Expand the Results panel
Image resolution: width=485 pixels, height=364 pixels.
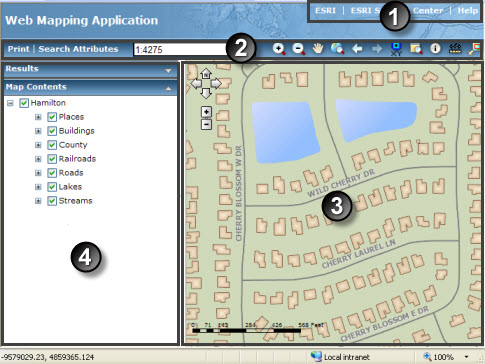168,71
